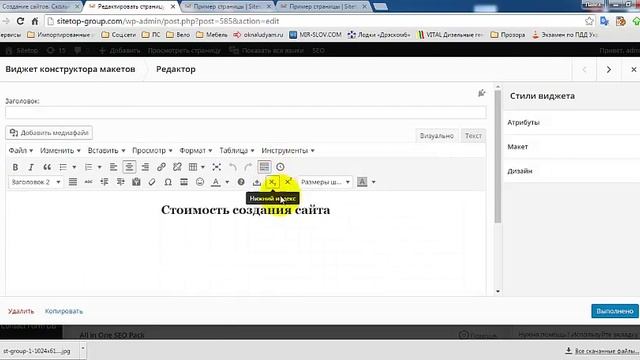Click the heading Стоимость создания сайта
Image resolution: width=640 pixels, height=360 pixels.
(x=245, y=210)
